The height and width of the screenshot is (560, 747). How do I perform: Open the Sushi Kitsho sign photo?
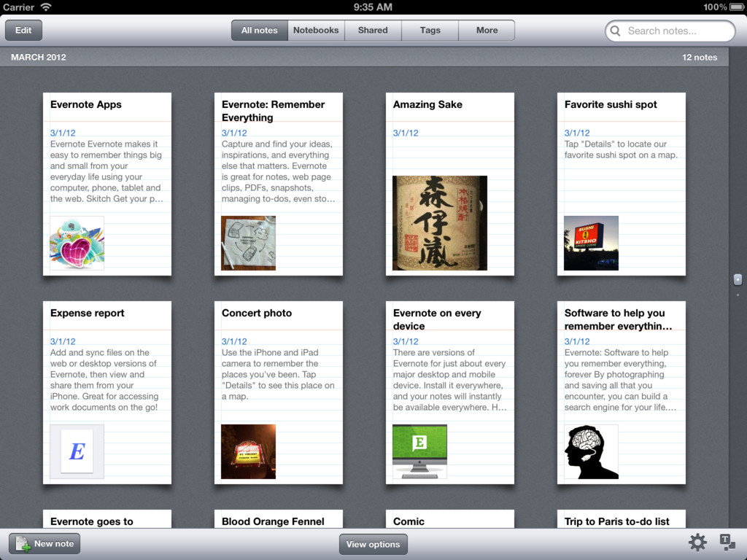pos(591,243)
